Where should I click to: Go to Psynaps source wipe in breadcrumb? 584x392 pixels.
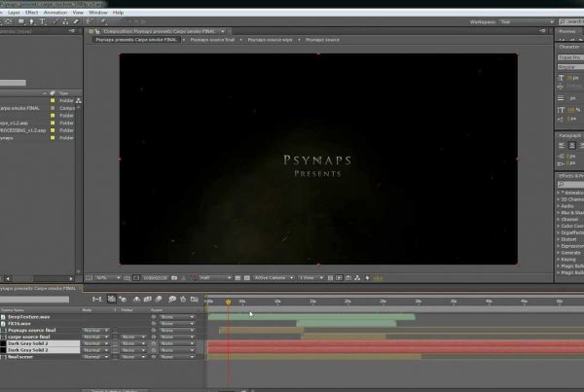[270, 40]
